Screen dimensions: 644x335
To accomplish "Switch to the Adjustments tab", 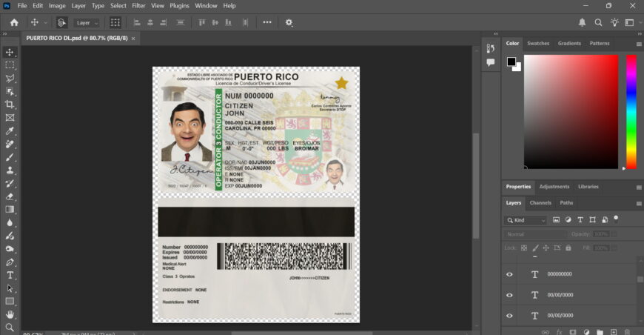I will tap(554, 187).
